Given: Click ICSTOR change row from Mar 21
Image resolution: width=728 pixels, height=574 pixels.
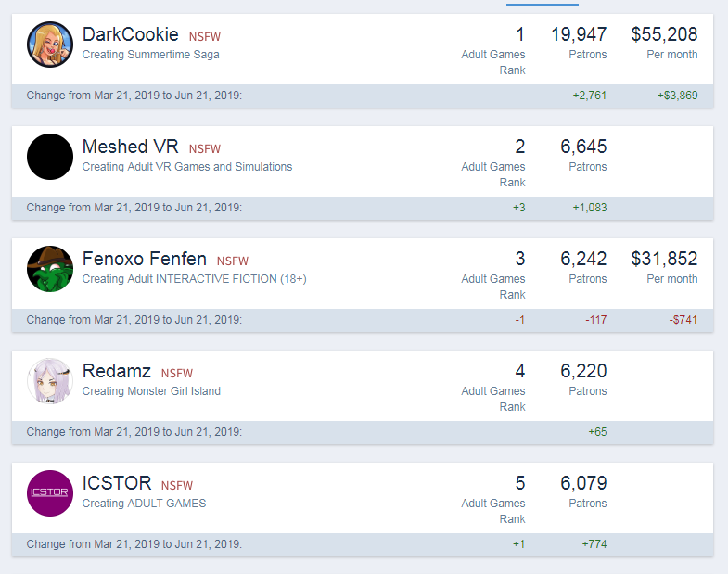Looking at the screenshot, I should [363, 544].
